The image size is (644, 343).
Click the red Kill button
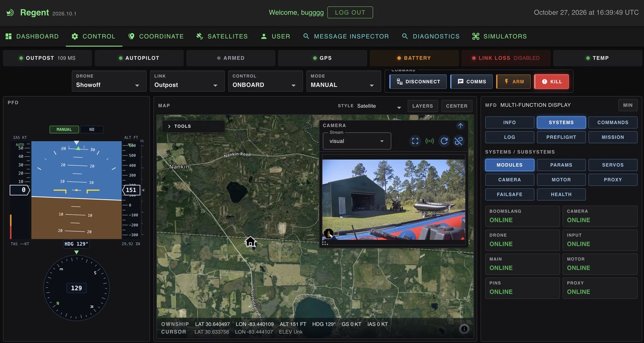point(551,82)
